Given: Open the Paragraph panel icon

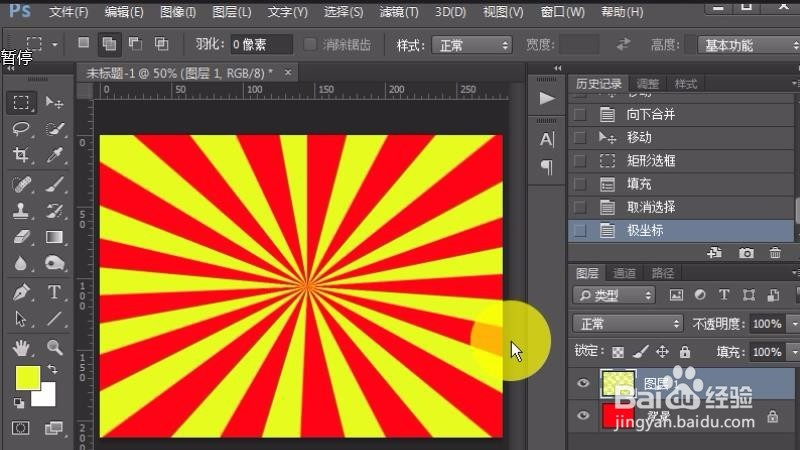Looking at the screenshot, I should pyautogui.click(x=546, y=167).
